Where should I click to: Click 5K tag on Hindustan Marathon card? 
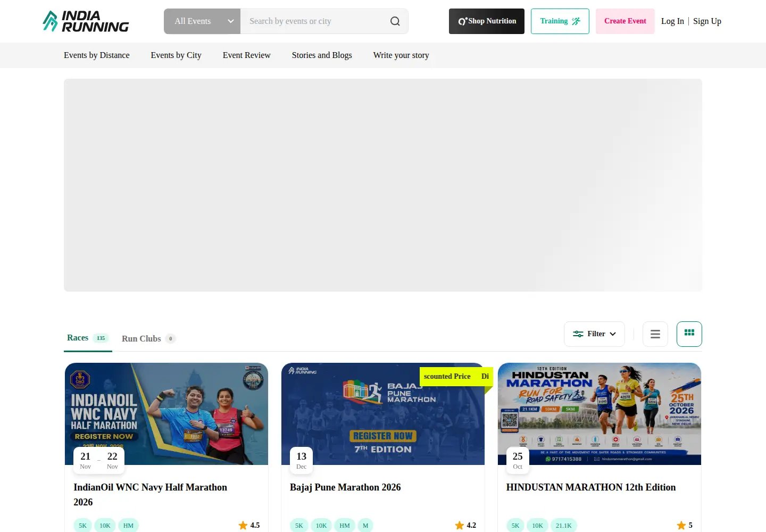click(x=515, y=526)
